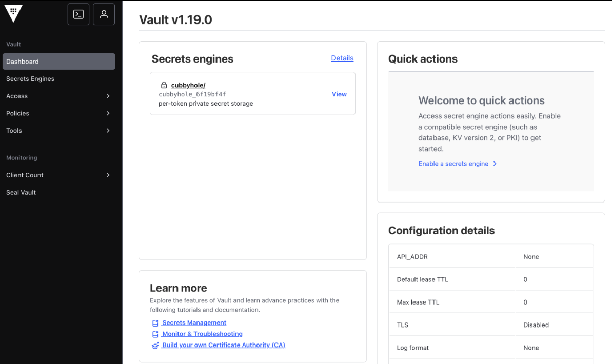Open Secrets Engines in the sidebar
The width and height of the screenshot is (612, 364).
point(59,79)
